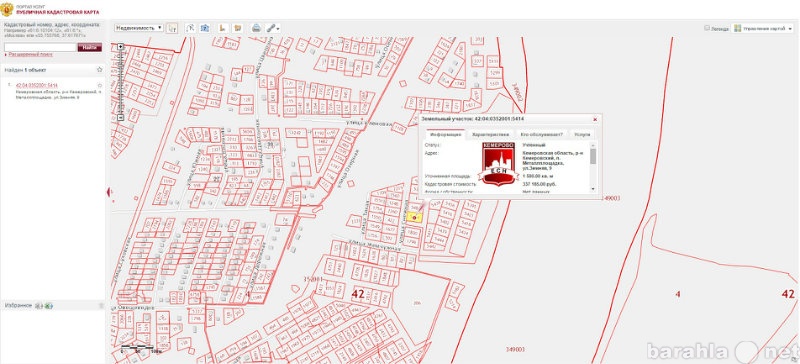Click the Найден 1 объект header
800x364 pixels.
pyautogui.click(x=26, y=70)
